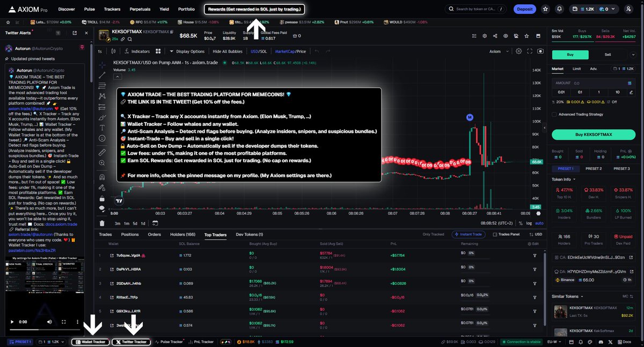Open wallet selector in bottom status bar
Image resolution: width=644 pixels, height=347 pixels.
(52, 342)
